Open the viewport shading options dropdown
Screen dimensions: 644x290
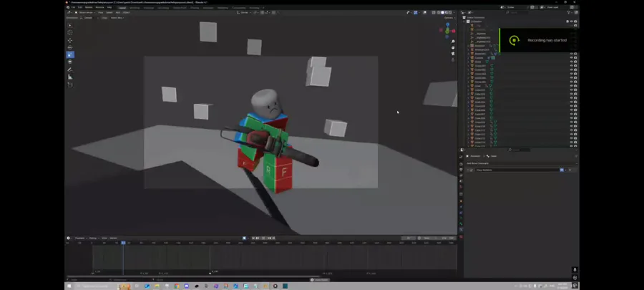[454, 12]
